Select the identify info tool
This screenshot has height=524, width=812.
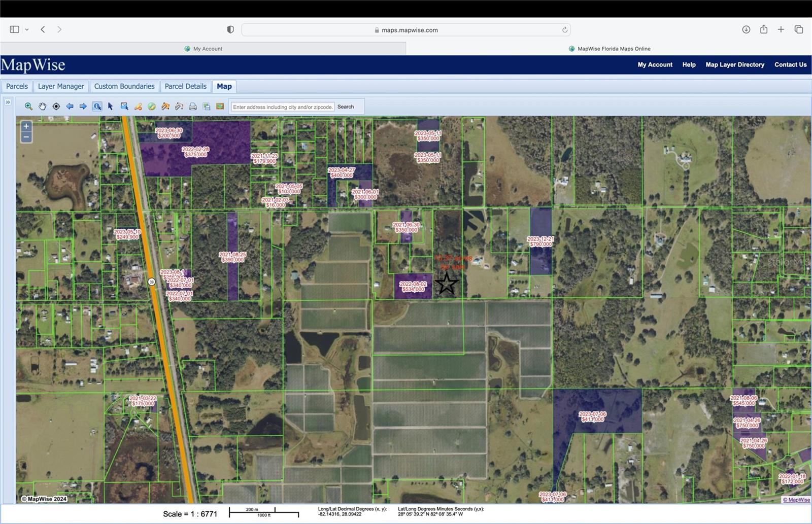(97, 107)
